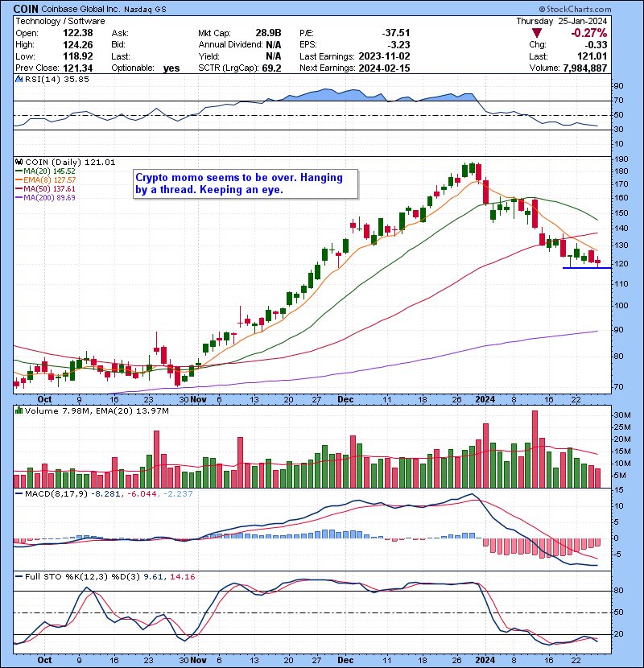Select the COIN ticker symbol in the title
Screen dimensions: 644x668
(26, 9)
